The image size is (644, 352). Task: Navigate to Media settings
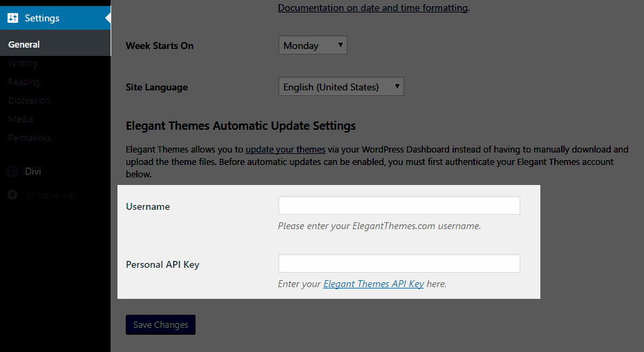21,119
